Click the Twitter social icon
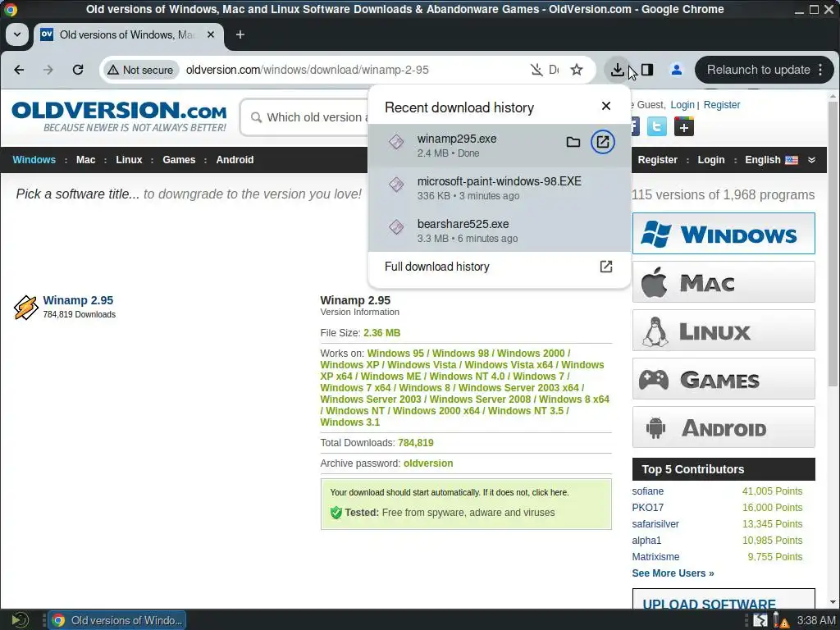Viewport: 840px width, 630px height. coord(657,127)
